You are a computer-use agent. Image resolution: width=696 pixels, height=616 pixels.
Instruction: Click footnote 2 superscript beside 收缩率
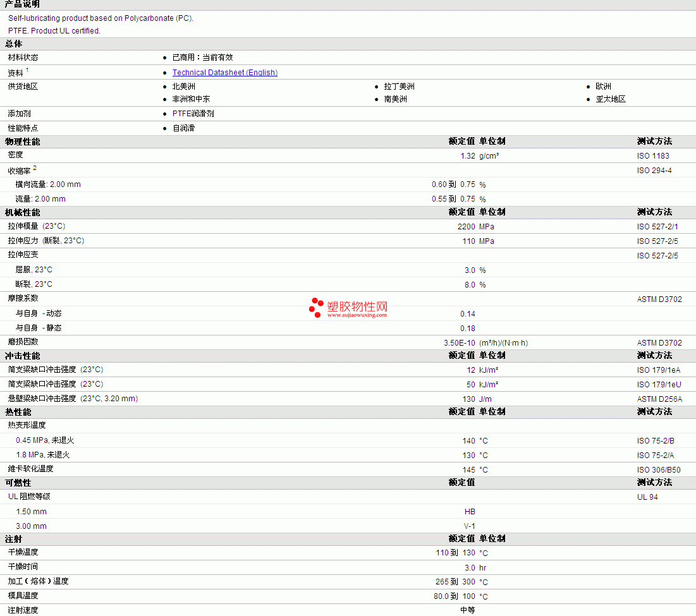(35, 168)
